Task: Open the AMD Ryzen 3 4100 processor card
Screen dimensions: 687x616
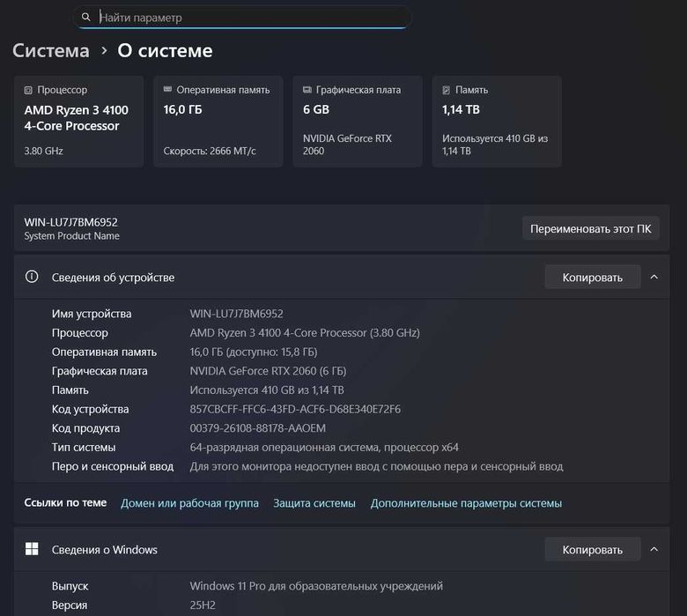Action: tap(79, 121)
